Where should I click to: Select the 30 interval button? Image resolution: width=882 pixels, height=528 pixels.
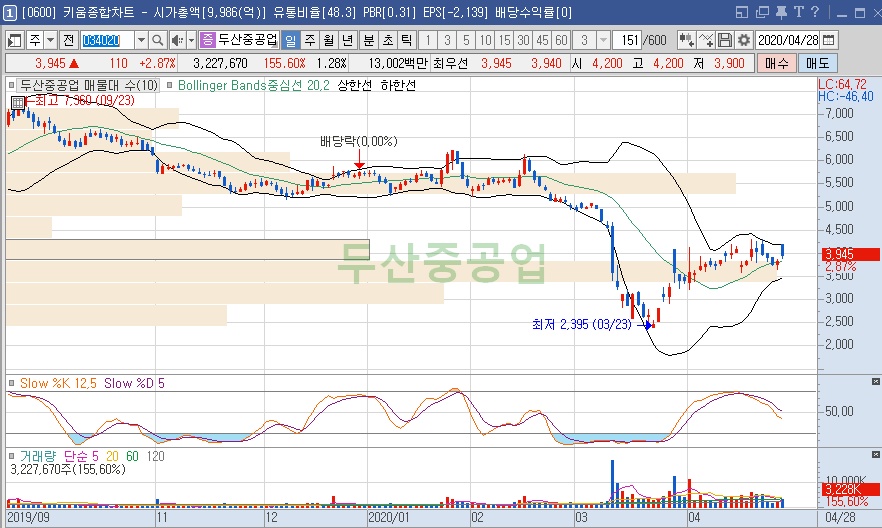523,40
